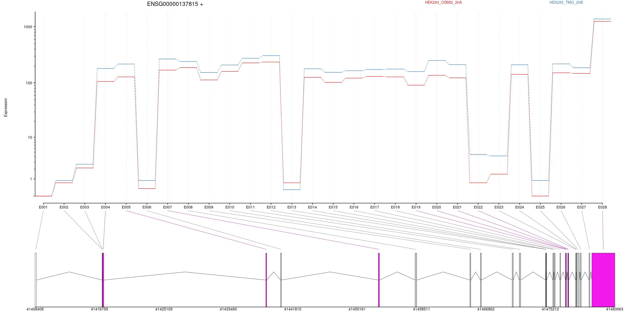
Task: Click exon label E019
Action: 416,207
